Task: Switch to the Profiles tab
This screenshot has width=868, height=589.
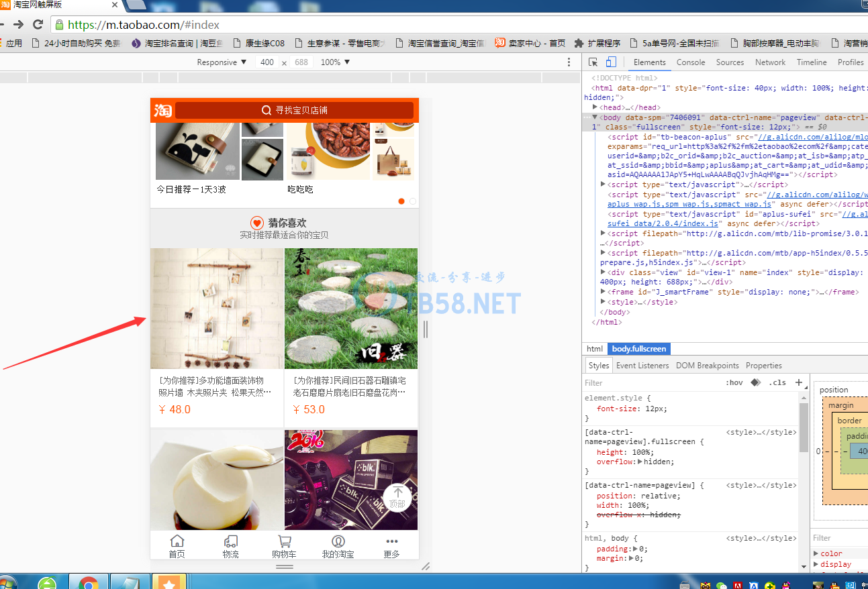Action: tap(851, 62)
